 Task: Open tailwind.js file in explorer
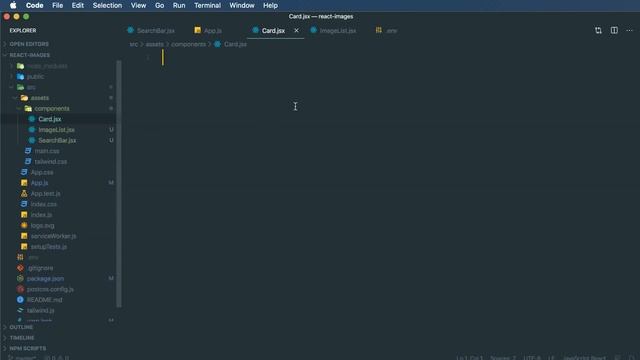click(x=40, y=310)
